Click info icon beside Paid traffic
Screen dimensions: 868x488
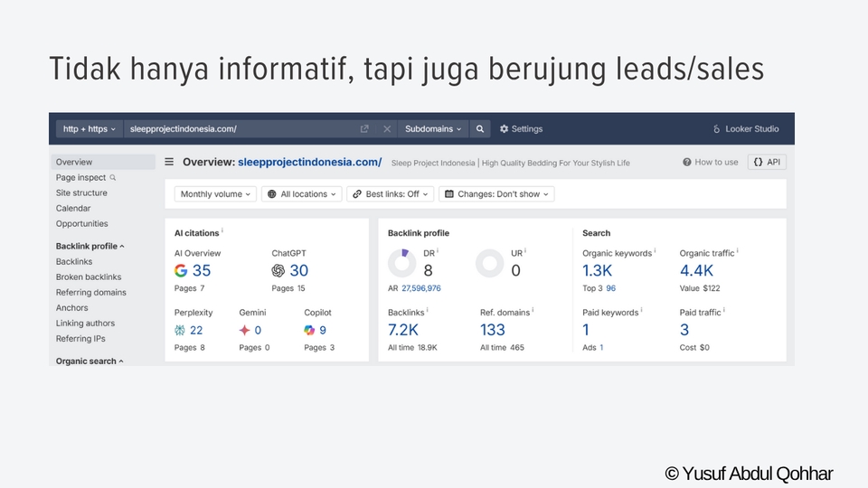724,309
